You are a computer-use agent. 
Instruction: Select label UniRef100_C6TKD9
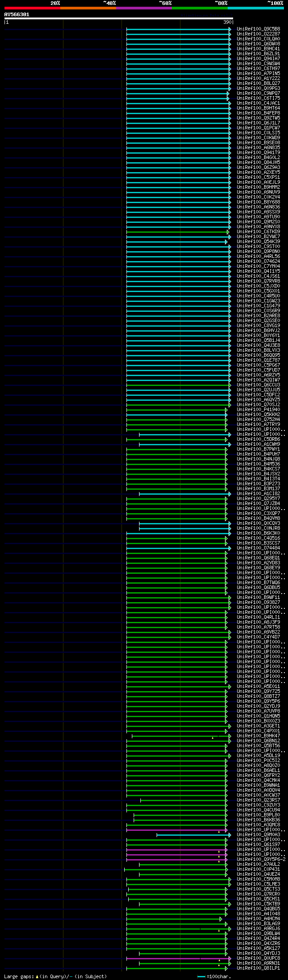click(x=258, y=231)
